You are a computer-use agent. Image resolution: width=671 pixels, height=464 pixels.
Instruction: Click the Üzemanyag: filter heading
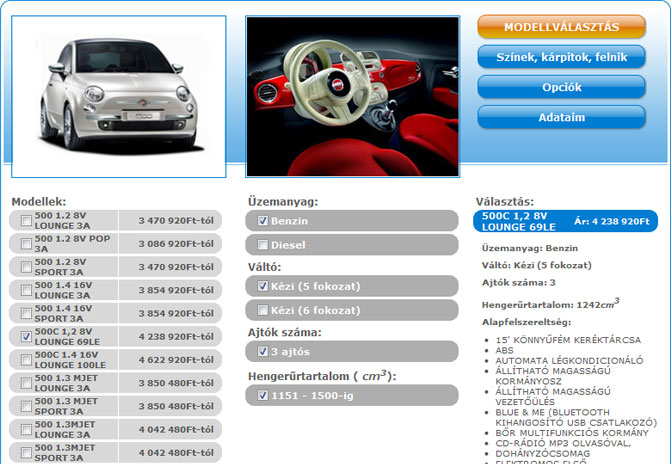coord(283,202)
